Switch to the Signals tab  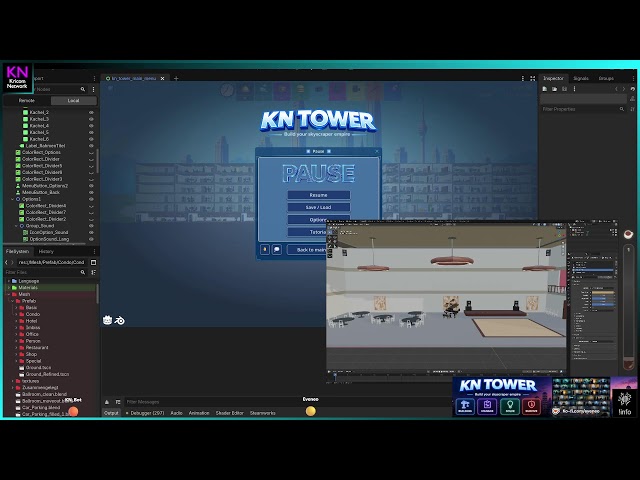point(581,78)
